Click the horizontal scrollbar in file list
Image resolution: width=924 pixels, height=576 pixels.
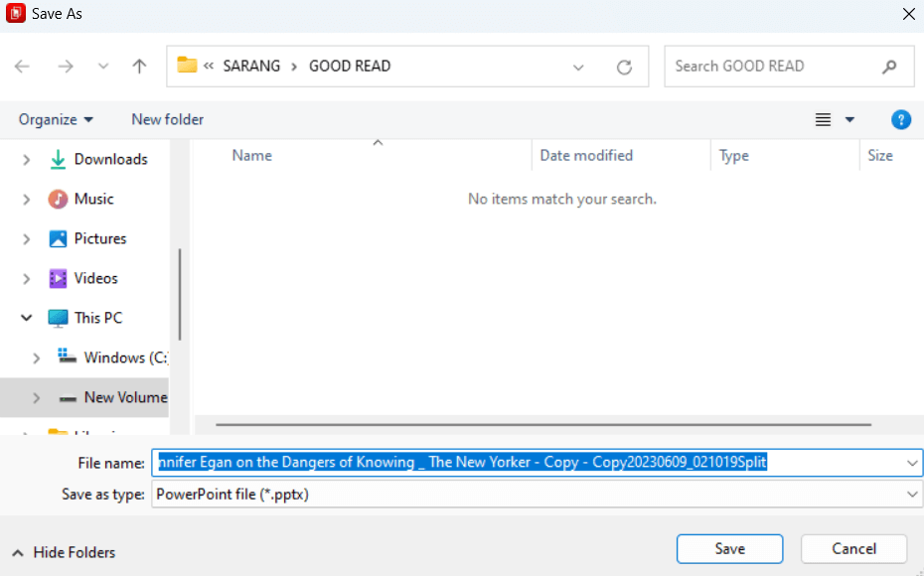pyautogui.click(x=541, y=424)
